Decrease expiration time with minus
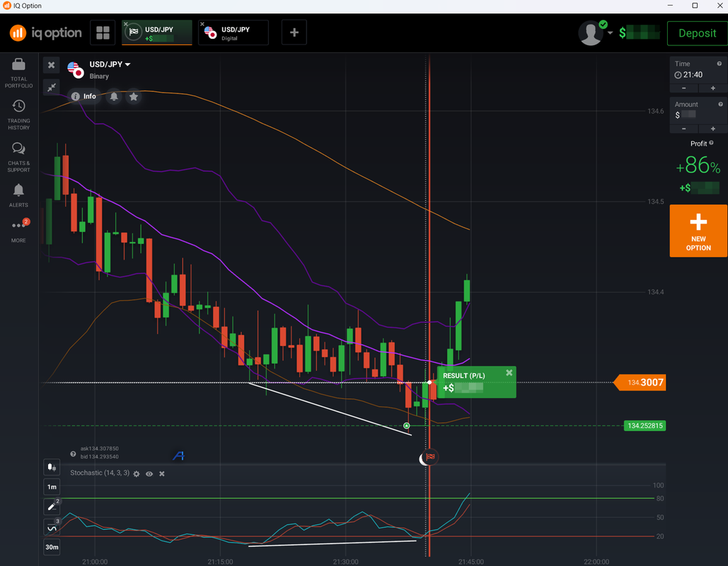 pyautogui.click(x=684, y=88)
